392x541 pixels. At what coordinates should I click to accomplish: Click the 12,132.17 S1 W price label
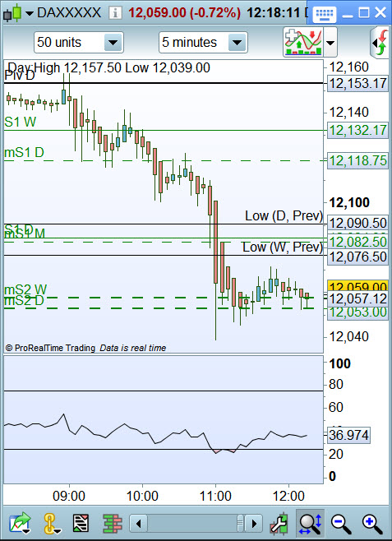[x=357, y=130]
